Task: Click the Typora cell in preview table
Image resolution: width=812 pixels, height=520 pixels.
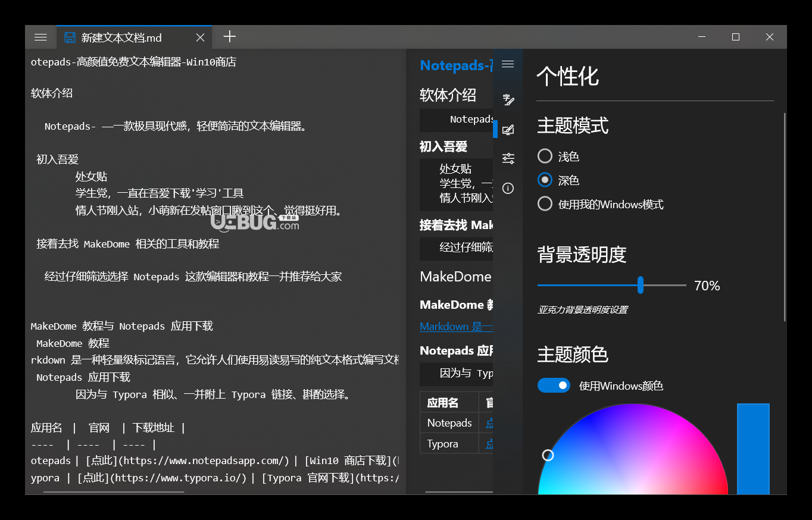Action: [449, 443]
